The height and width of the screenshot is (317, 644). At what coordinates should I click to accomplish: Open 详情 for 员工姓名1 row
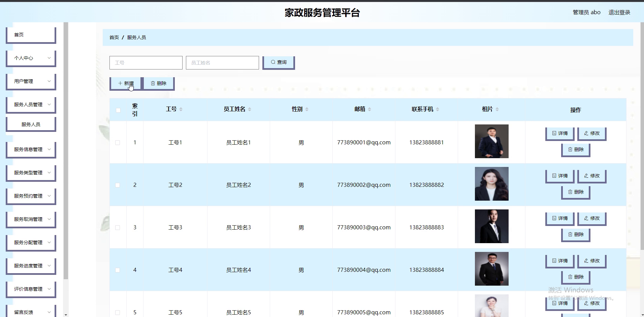[x=560, y=134]
